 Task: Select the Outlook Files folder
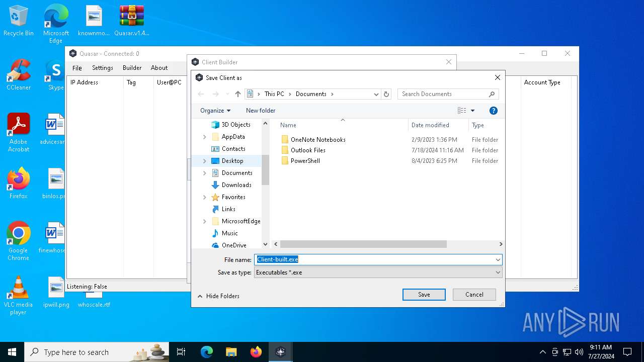(x=308, y=150)
